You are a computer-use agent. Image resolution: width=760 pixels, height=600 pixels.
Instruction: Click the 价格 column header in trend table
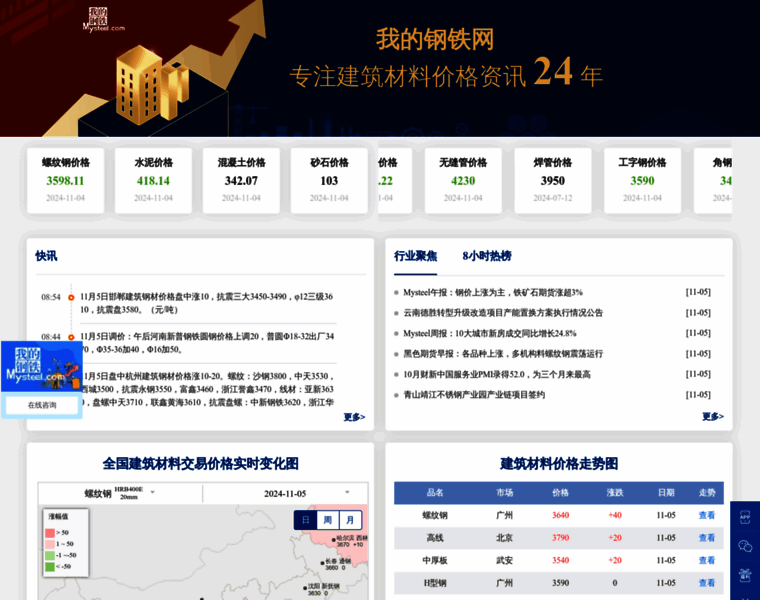pyautogui.click(x=560, y=493)
